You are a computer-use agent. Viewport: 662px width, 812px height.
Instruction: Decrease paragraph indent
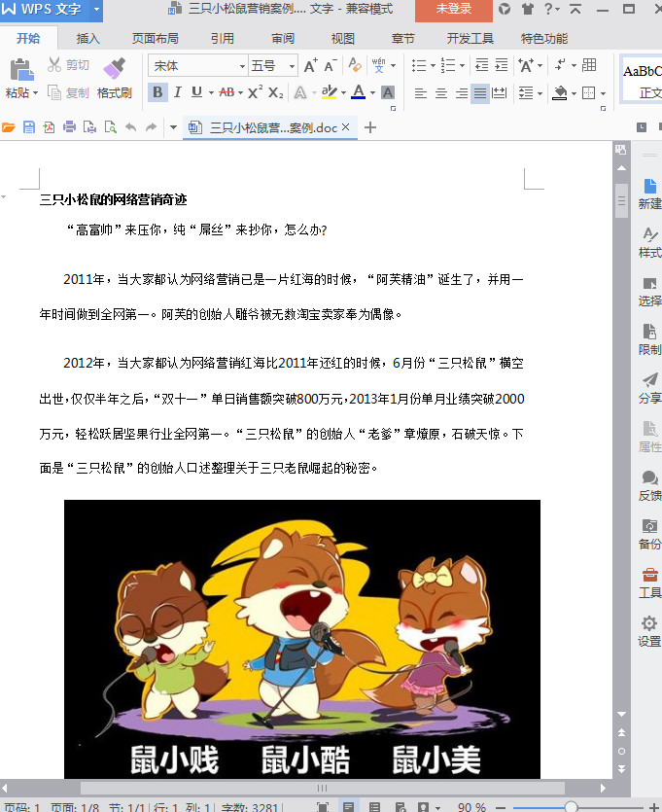482,65
